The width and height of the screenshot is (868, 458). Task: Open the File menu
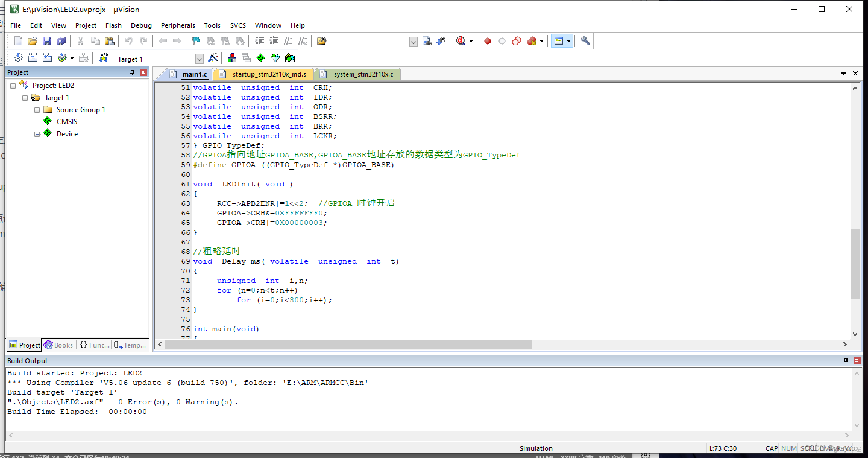pos(16,25)
